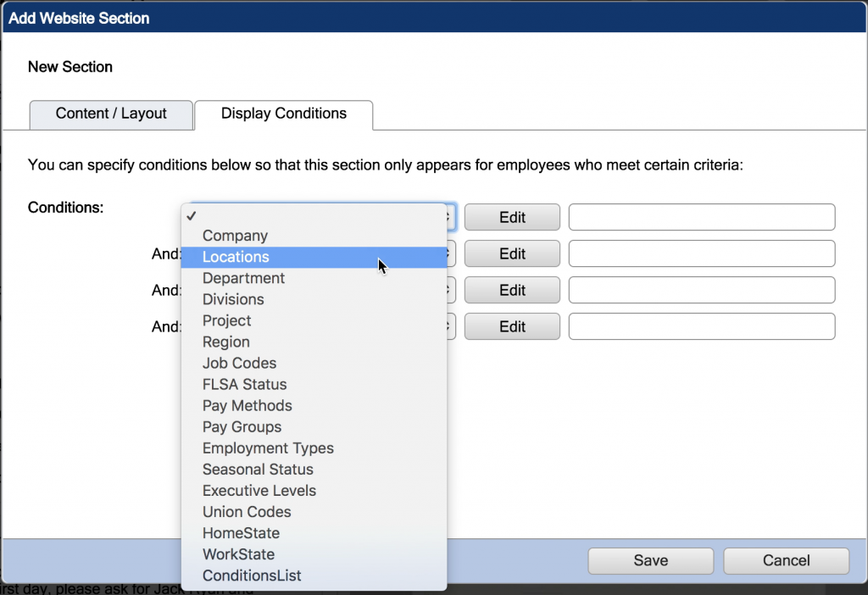Switch to the Content / Layout tab
Viewport: 868px width, 595px height.
pos(110,114)
